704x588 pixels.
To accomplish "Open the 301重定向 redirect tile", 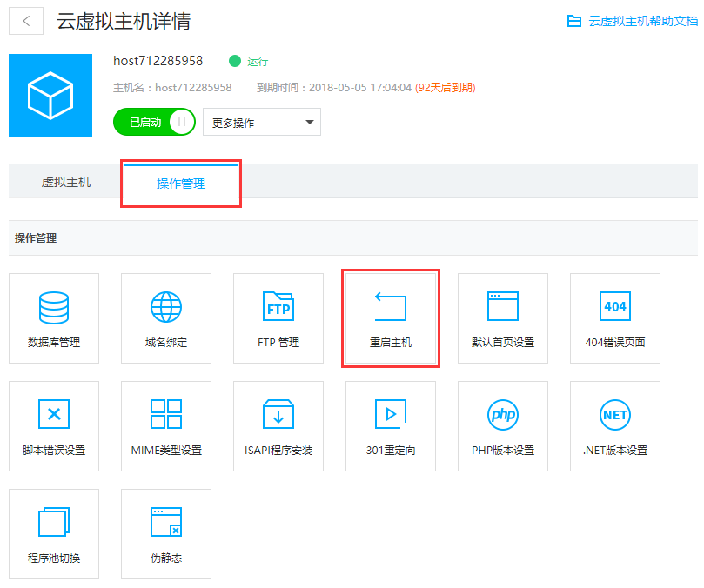I will 391,426.
